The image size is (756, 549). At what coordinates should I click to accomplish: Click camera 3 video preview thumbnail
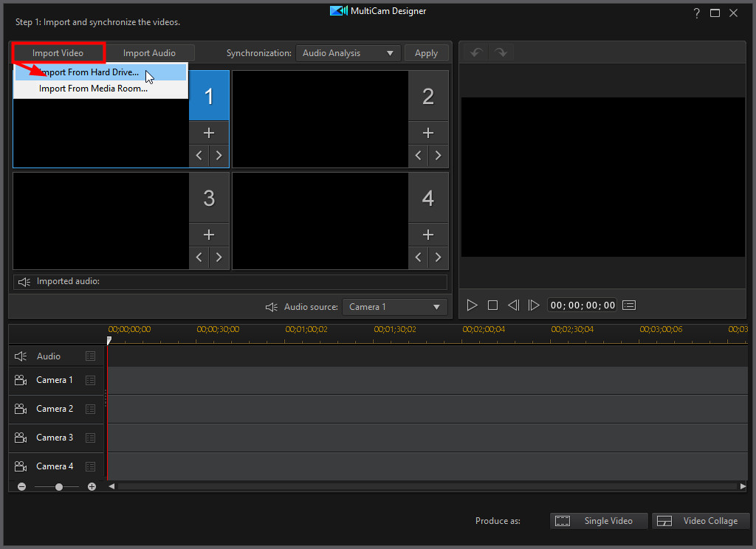[x=101, y=221]
